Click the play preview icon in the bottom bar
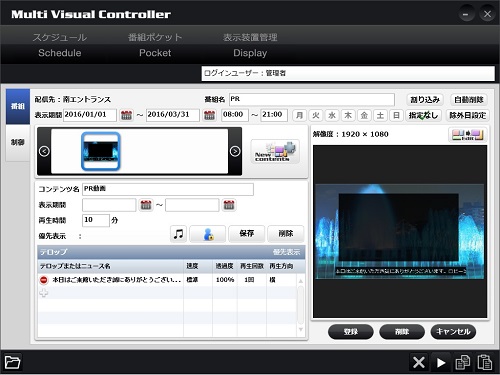 pos(441,362)
